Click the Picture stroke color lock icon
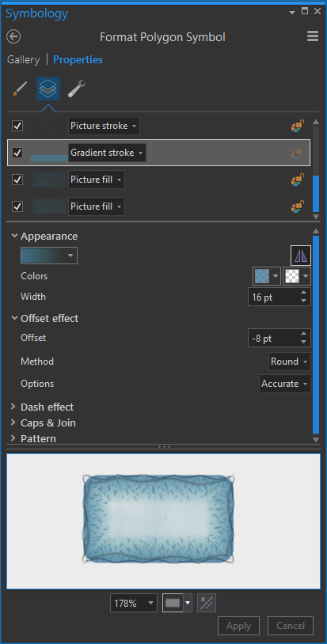 point(298,126)
